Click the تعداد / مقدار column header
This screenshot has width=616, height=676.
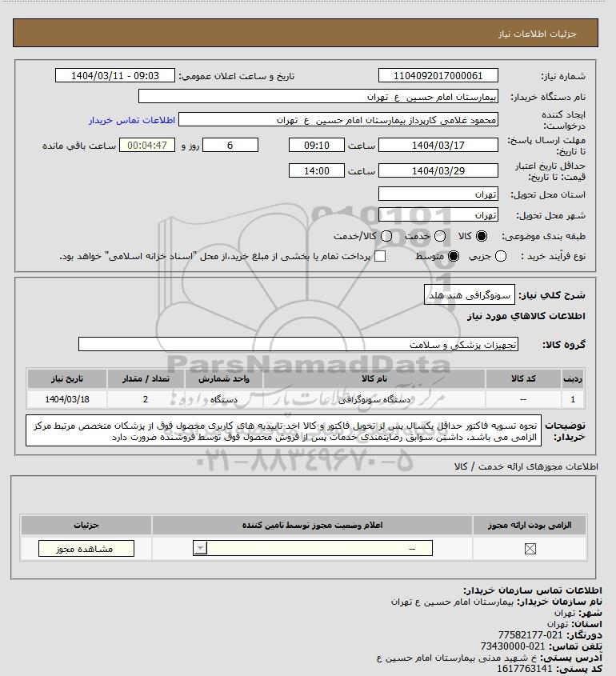pos(146,378)
